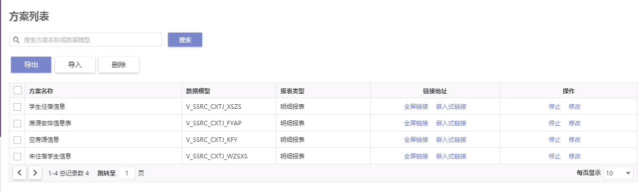Screen dimensions: 644x192
Task: Click 修改 for 学生住宿信息 row
Action: click(x=575, y=107)
